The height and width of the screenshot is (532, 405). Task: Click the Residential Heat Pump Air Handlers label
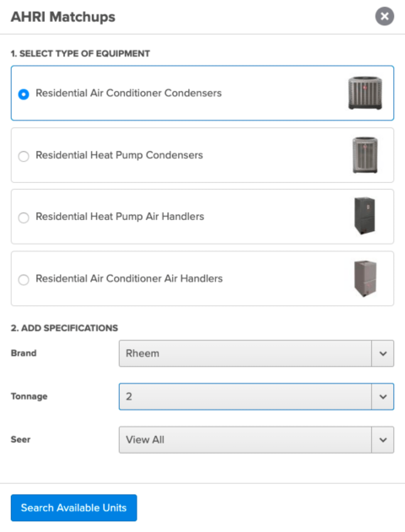[120, 217]
